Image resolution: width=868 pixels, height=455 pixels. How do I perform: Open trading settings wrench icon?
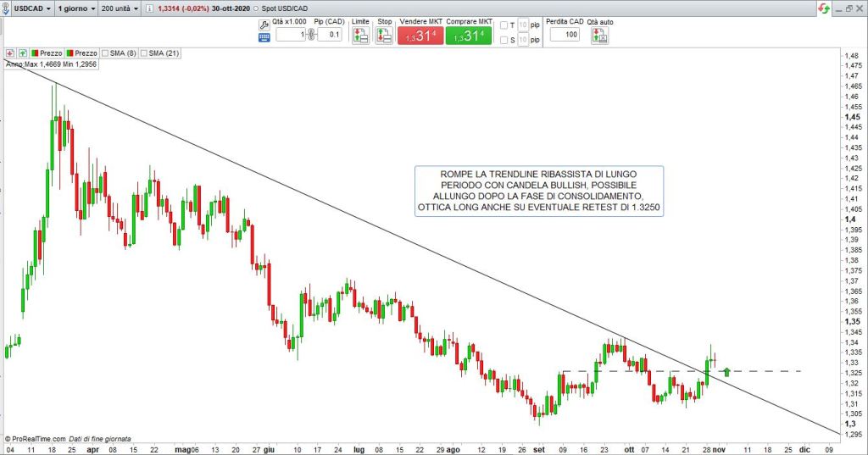click(264, 25)
